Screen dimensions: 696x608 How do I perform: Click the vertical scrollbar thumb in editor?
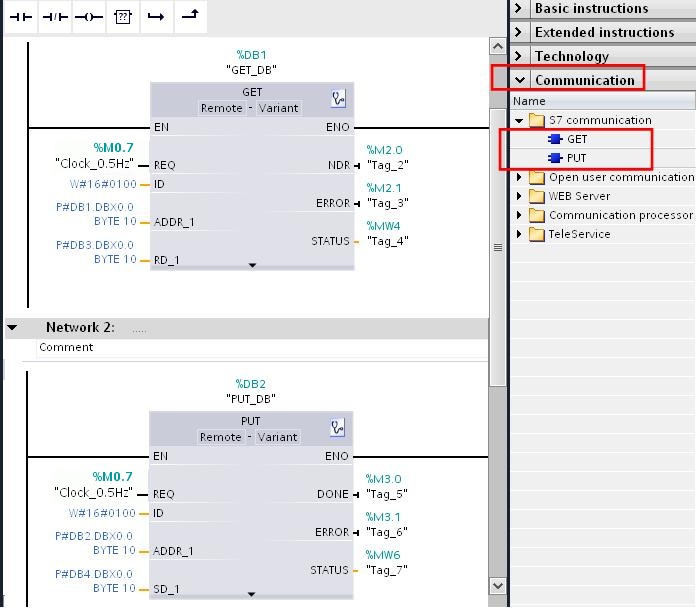coord(498,247)
